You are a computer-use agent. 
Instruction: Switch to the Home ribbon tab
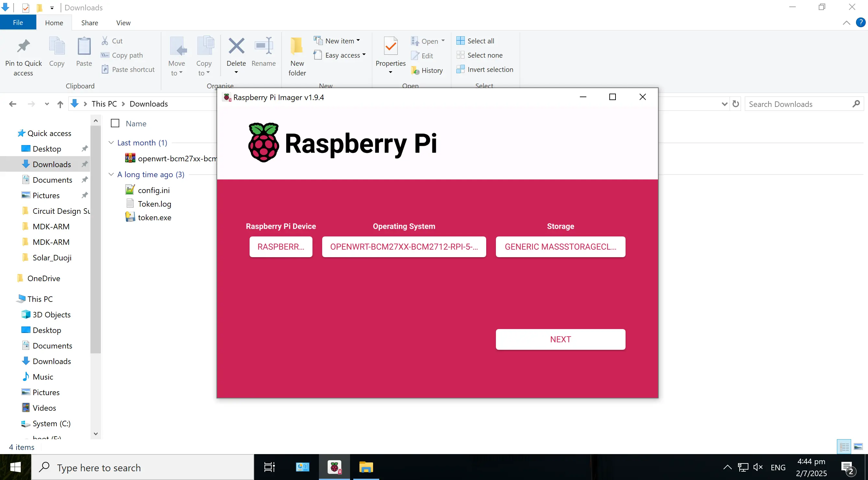[x=54, y=23]
